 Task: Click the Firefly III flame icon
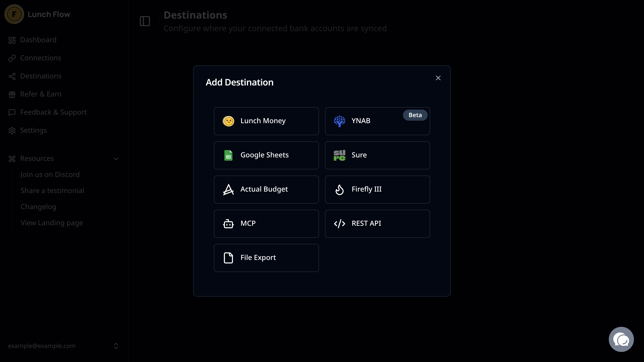click(x=340, y=190)
